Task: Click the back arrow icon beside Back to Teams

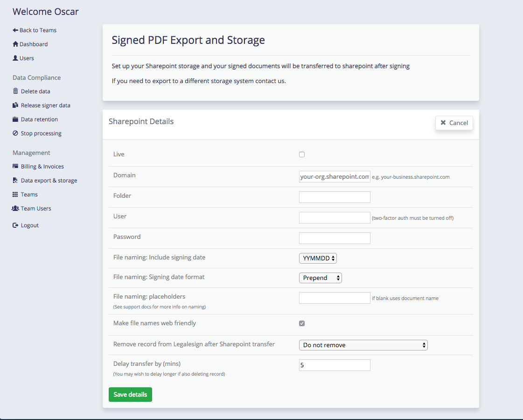Action: tap(15, 30)
